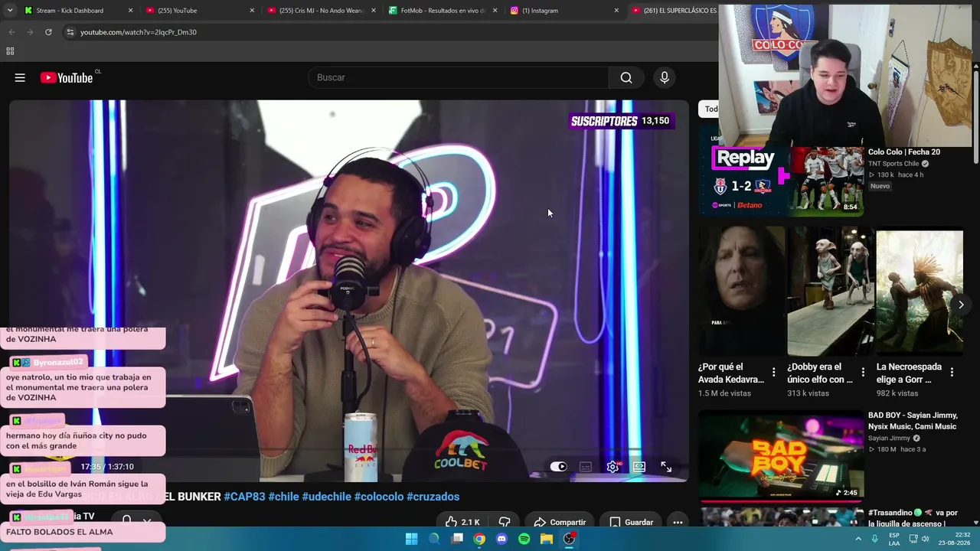
Task: View site information icon in address bar
Action: point(70,32)
